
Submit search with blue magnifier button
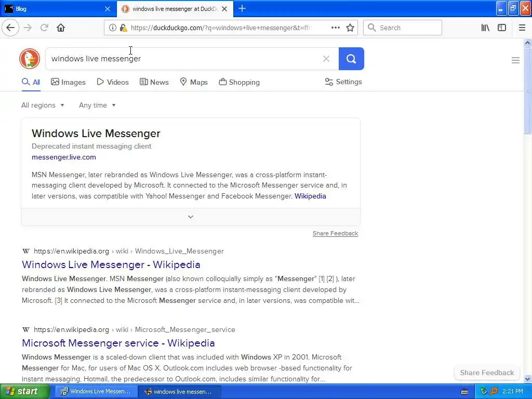pos(351,59)
